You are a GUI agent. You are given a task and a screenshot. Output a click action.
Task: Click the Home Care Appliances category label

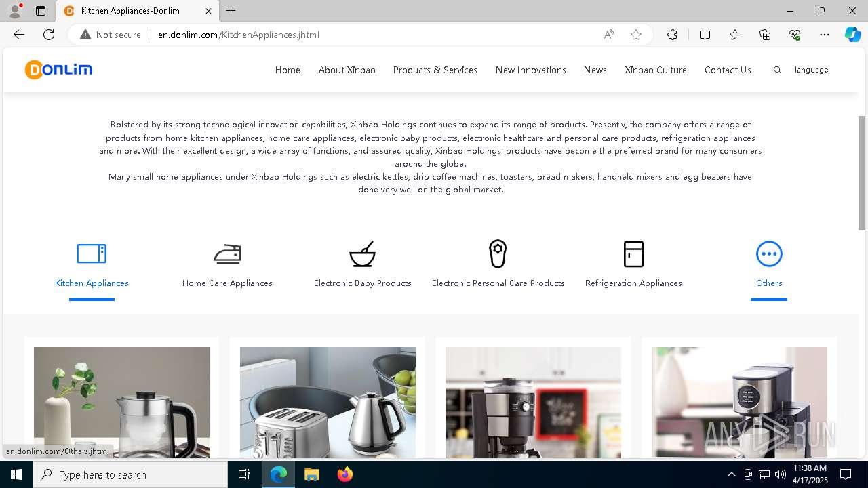[227, 283]
